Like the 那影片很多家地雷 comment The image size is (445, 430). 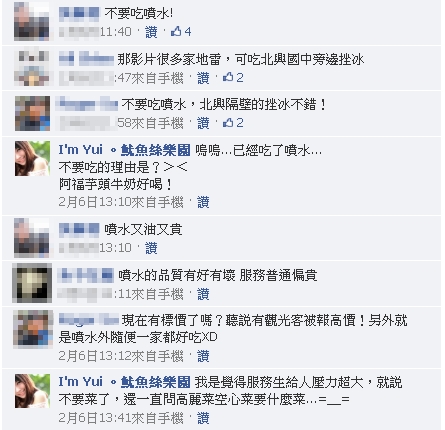[x=203, y=78]
